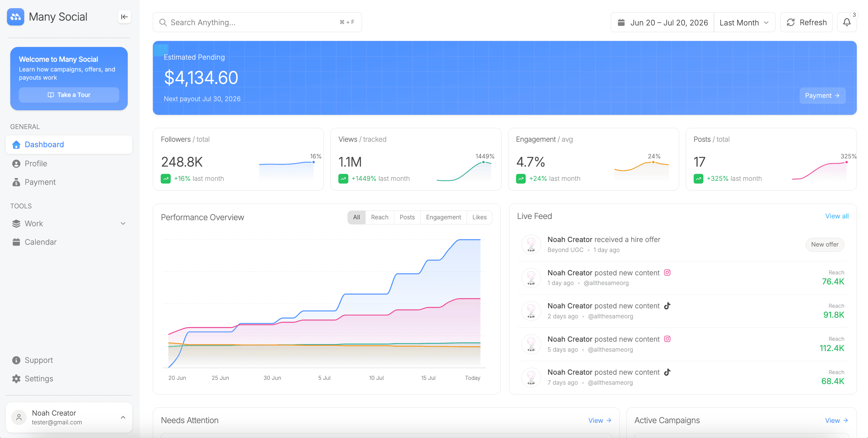The image size is (868, 438).
Task: Click the $4,134.60 pending amount
Action: 201,78
